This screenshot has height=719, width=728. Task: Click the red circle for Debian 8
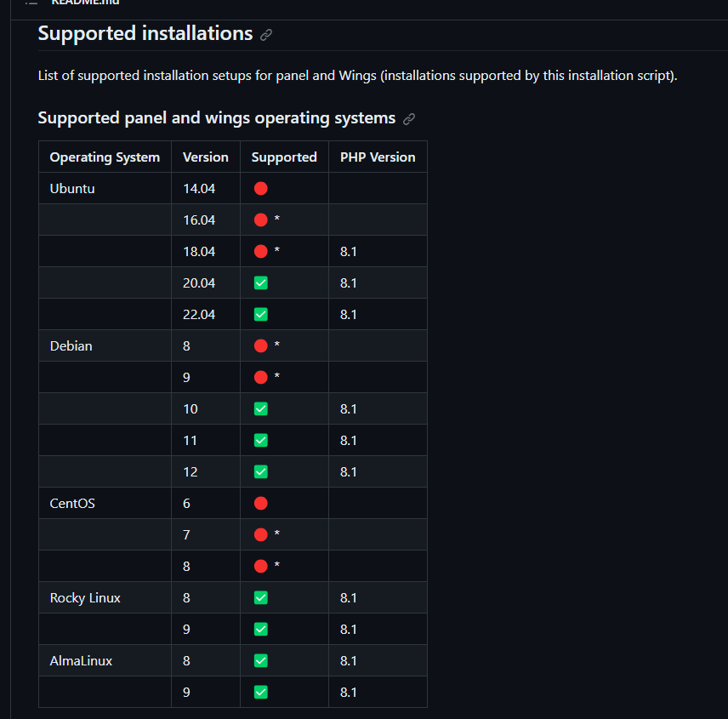tap(261, 345)
